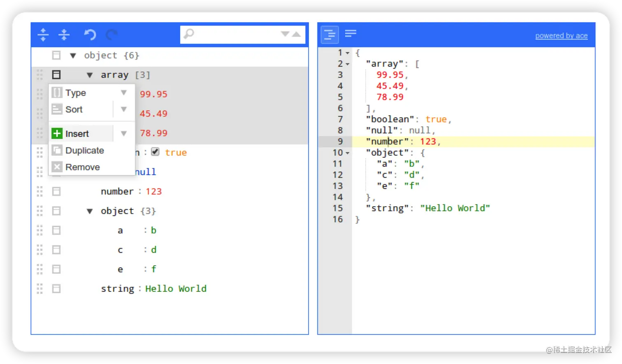The height and width of the screenshot is (364, 622).
Task: Compact JSON data icon
Action: (x=350, y=33)
